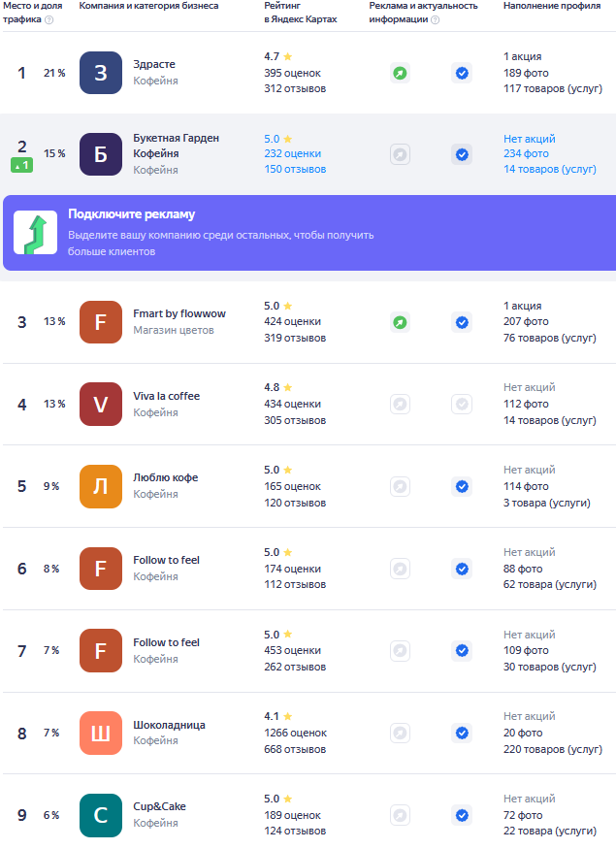Click the Шоколадница company name

(169, 725)
